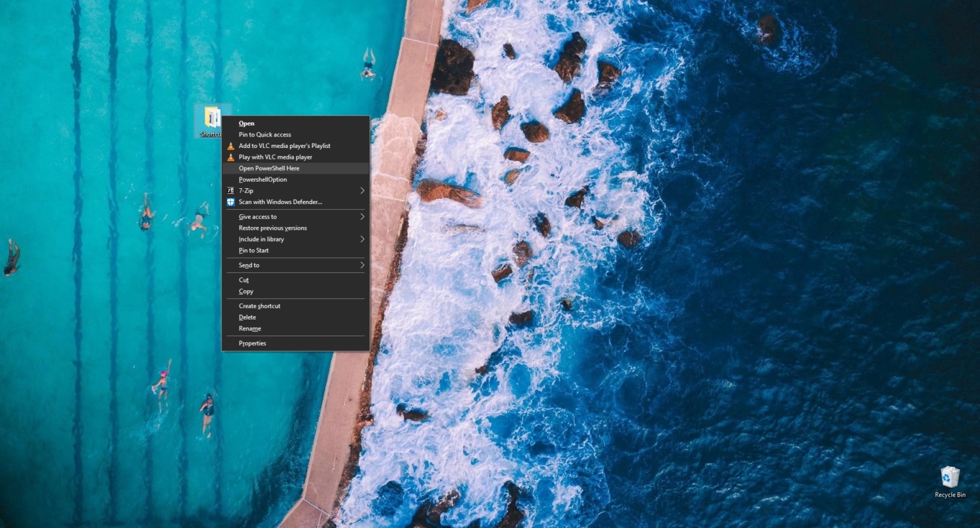Image resolution: width=980 pixels, height=528 pixels.
Task: Select the Shortcut icon on the desktop
Action: pos(212,118)
